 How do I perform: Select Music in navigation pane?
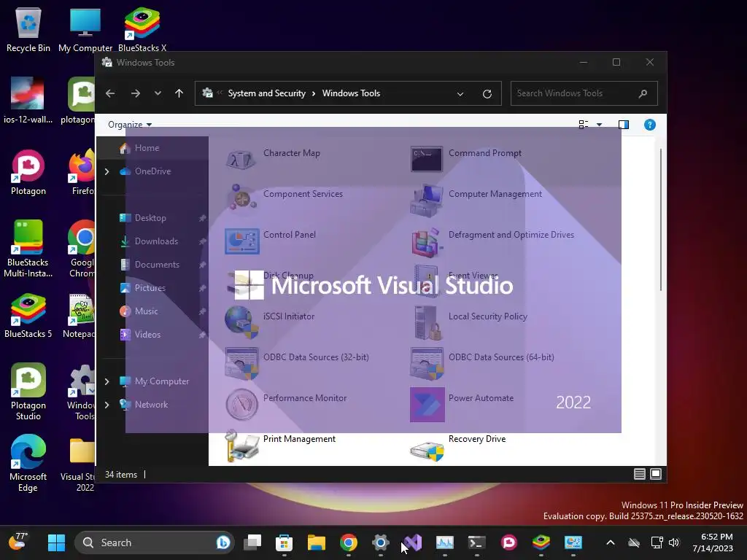coord(152,311)
